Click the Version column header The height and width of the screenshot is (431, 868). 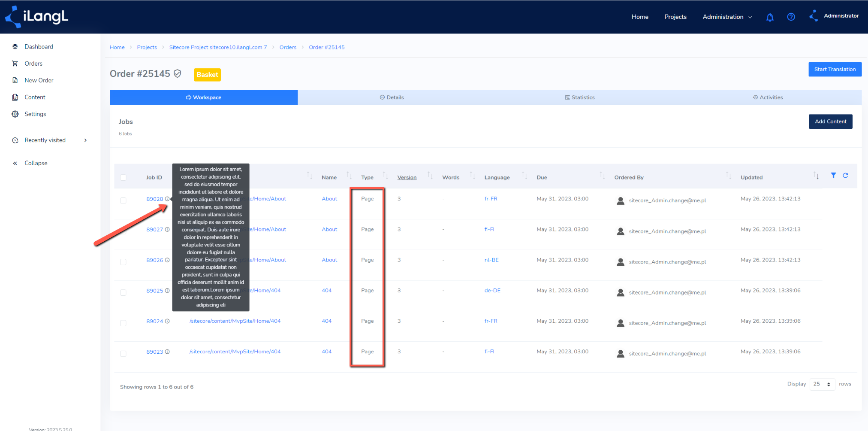(x=407, y=178)
